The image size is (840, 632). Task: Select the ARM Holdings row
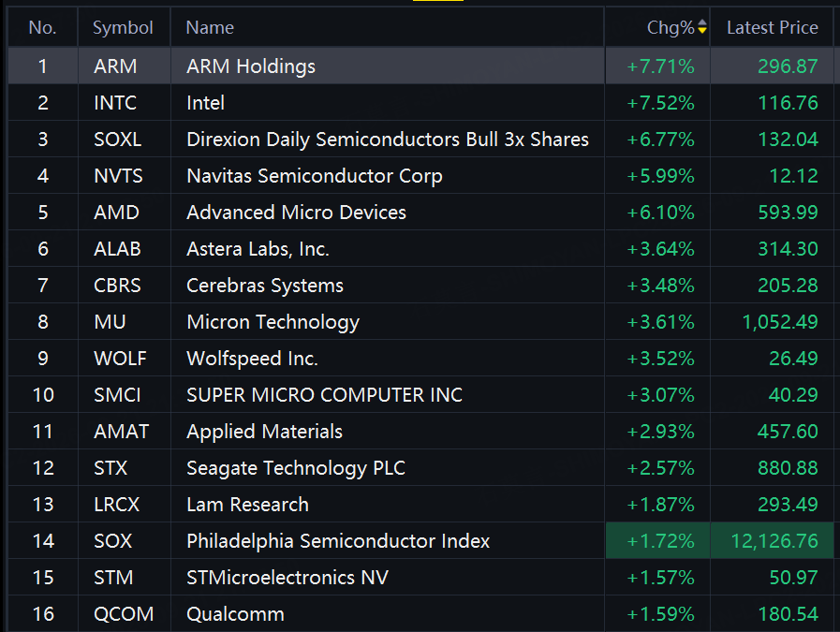[x=420, y=66]
